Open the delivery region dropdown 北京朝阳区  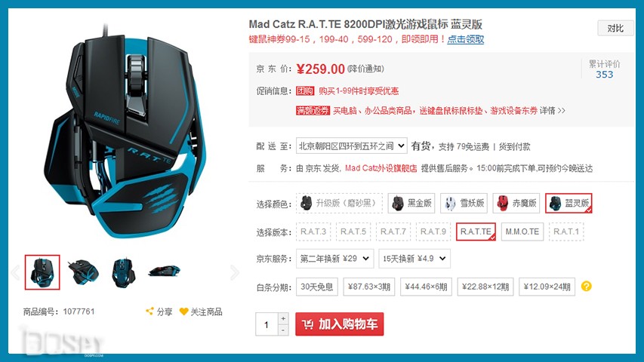[352, 146]
